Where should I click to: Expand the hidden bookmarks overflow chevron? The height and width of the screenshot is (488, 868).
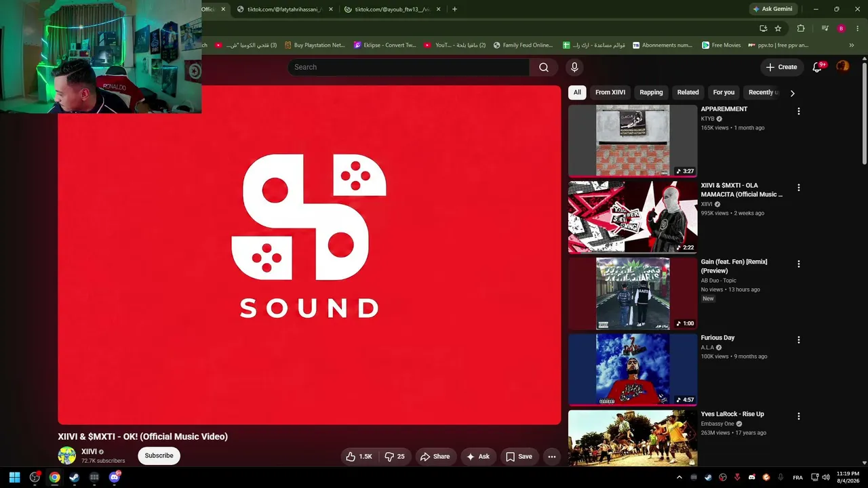pyautogui.click(x=852, y=45)
